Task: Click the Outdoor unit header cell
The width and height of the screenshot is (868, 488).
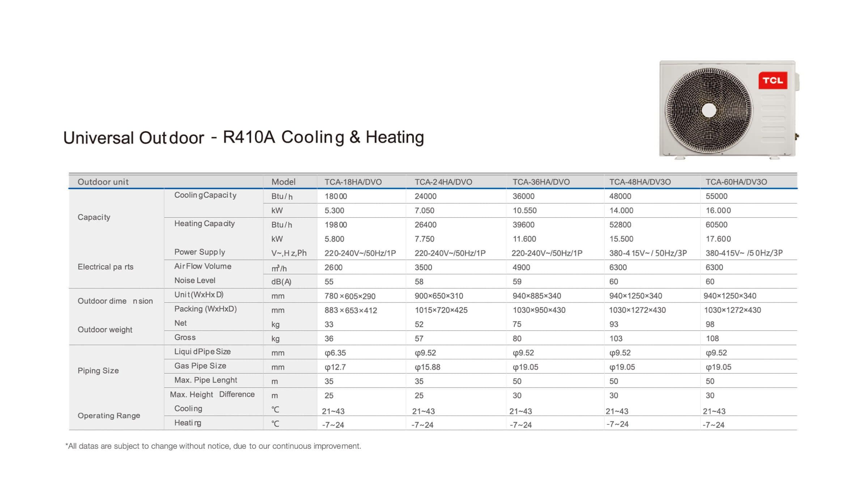Action: (103, 182)
